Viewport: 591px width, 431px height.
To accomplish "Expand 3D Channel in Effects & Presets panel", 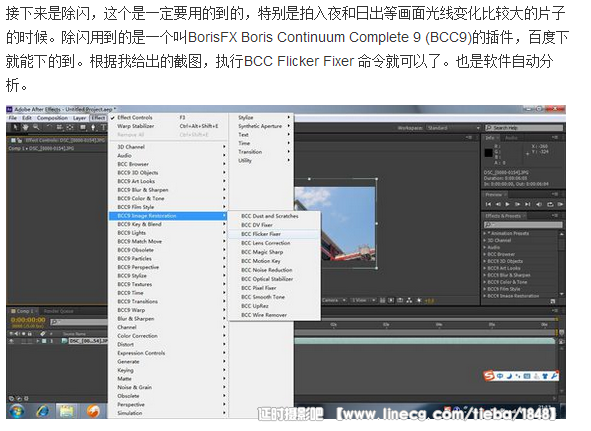I will pyautogui.click(x=485, y=240).
